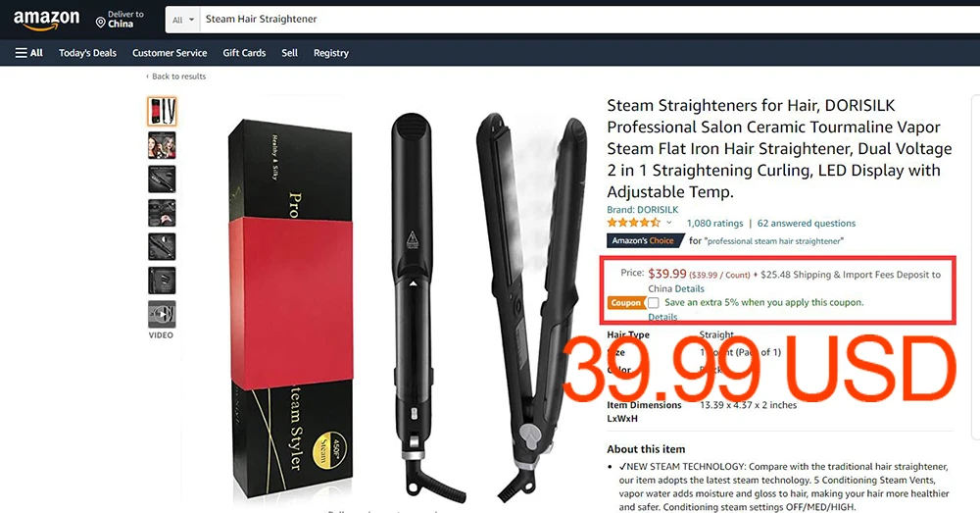The height and width of the screenshot is (513, 980).
Task: Click the orange Coupon badge
Action: coord(625,303)
